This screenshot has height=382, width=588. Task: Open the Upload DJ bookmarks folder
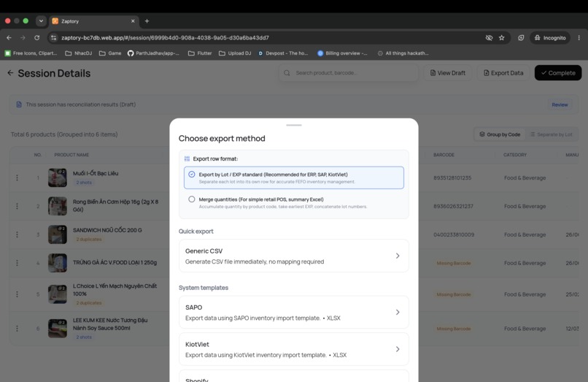[x=235, y=53]
